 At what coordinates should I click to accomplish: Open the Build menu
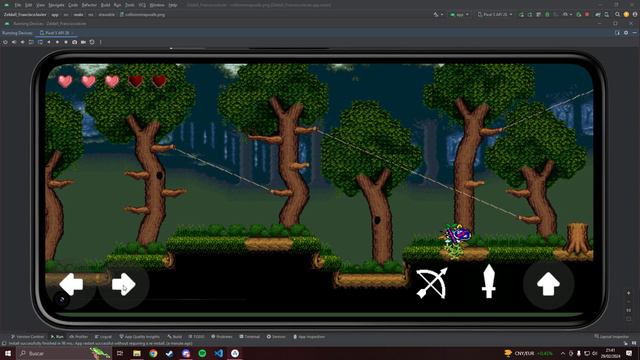click(x=105, y=5)
